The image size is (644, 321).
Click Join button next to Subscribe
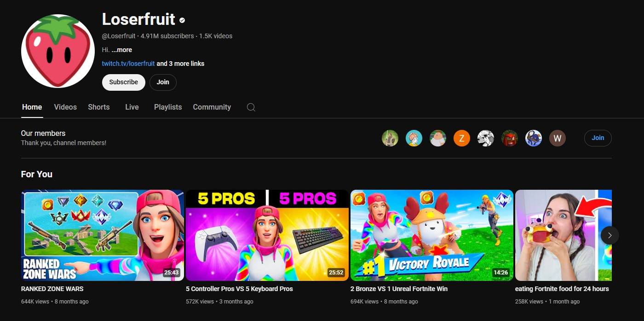[163, 82]
